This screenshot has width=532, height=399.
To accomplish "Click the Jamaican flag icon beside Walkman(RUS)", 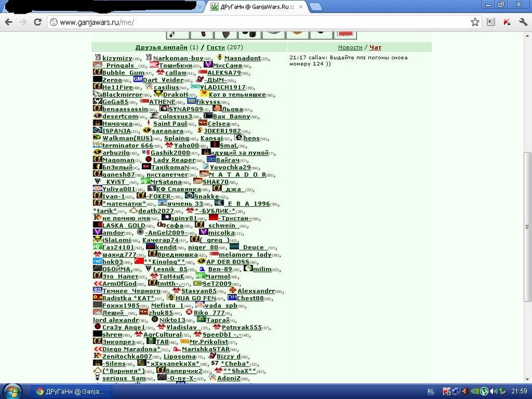I will 97,138.
